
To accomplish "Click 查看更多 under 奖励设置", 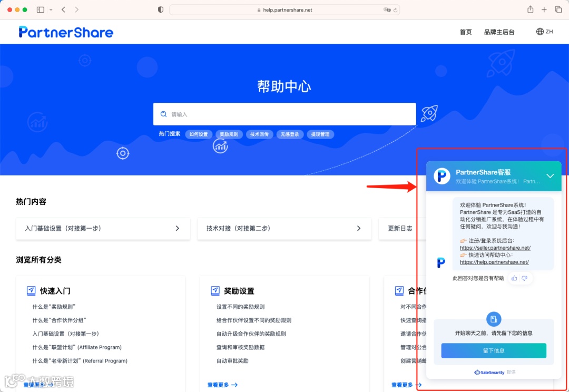I will 222,385.
